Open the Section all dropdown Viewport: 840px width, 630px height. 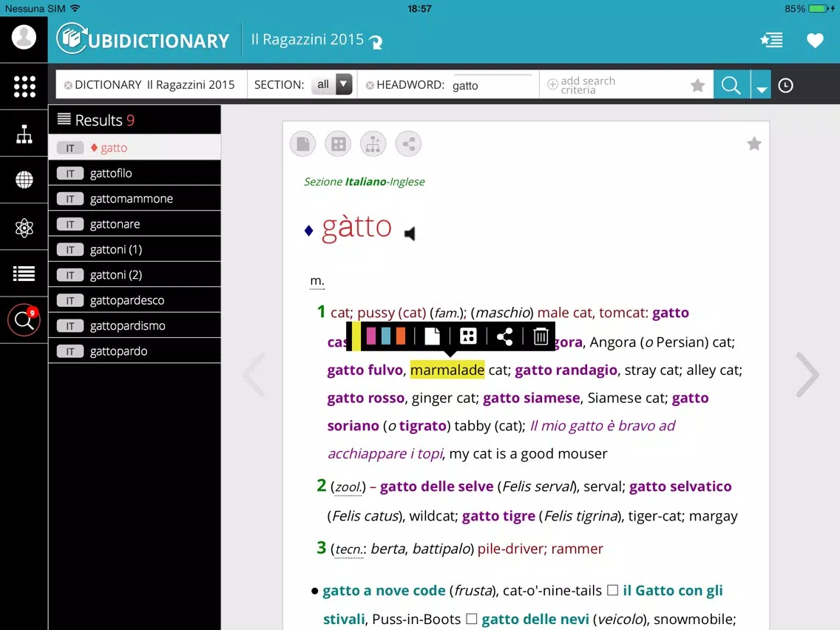point(331,84)
